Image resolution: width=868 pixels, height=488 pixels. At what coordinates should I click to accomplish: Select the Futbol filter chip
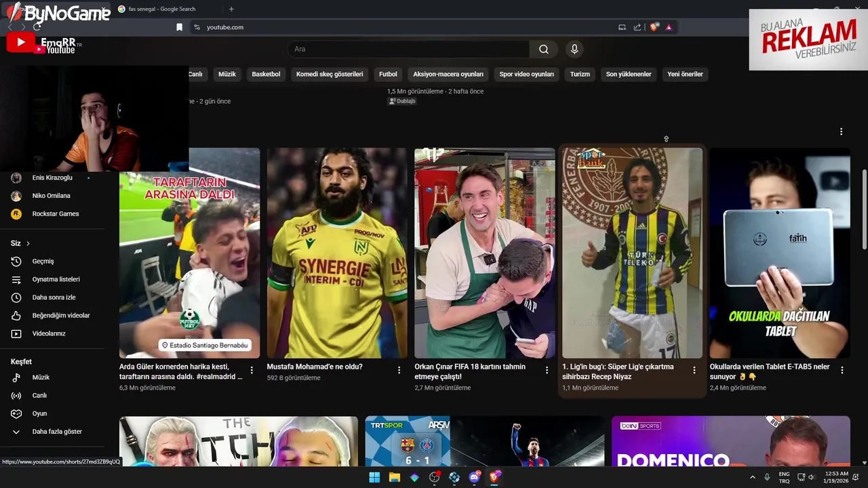click(388, 75)
